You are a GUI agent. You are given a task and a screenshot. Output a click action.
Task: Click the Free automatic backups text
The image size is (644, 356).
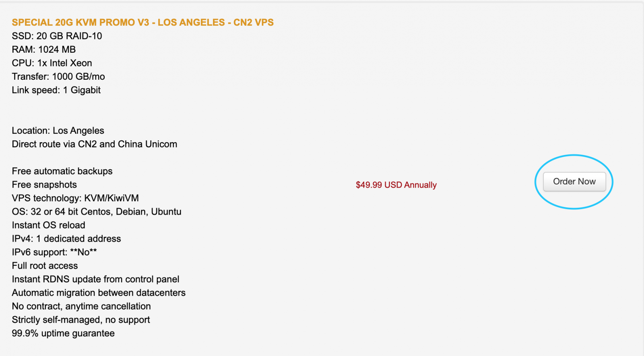click(62, 171)
